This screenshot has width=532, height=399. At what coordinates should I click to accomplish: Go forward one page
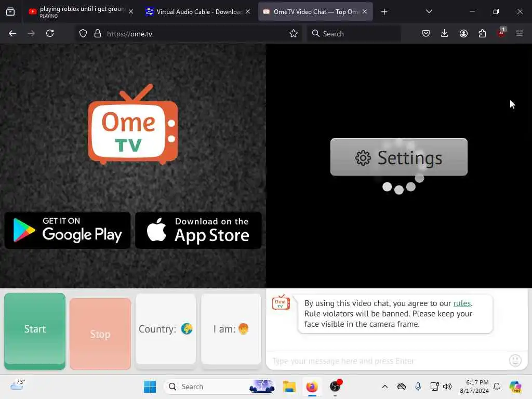pos(31,33)
